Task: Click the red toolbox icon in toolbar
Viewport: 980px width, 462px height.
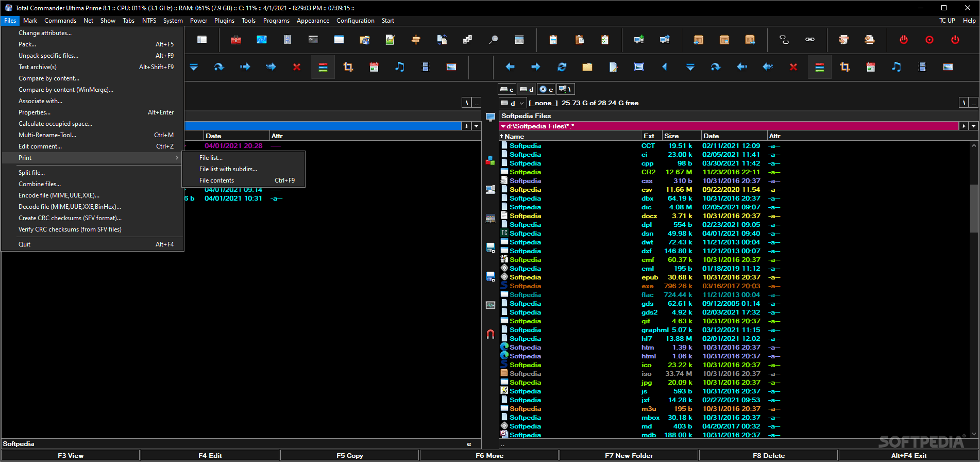Action: click(x=236, y=40)
